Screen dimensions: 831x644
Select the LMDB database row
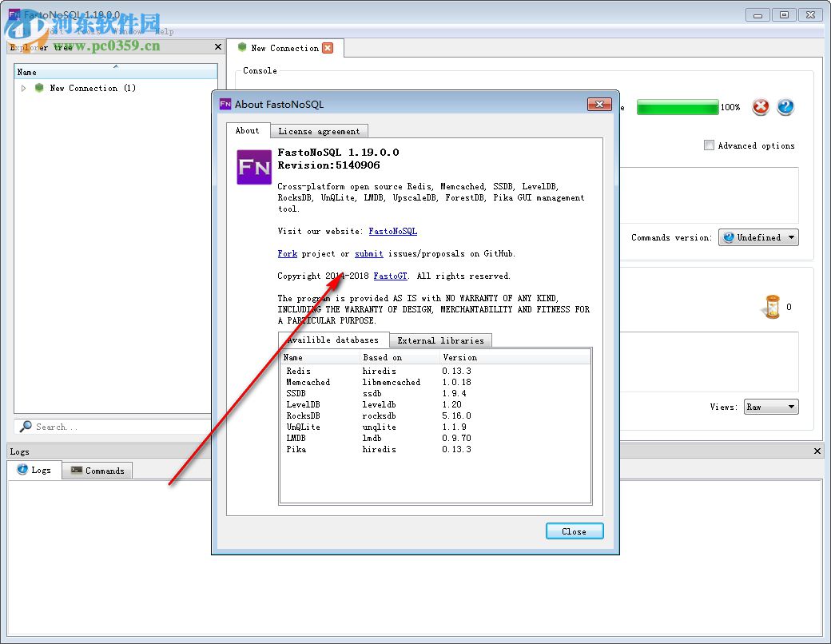pos(435,438)
